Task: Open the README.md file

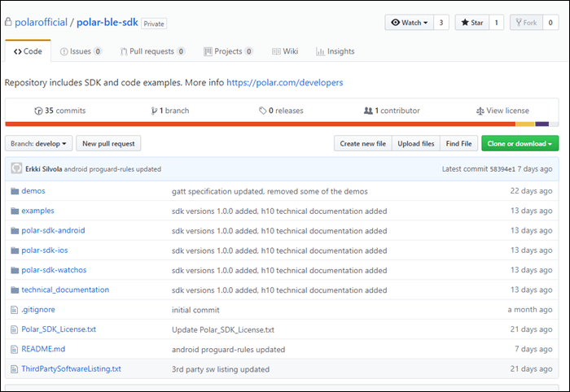Action: tap(43, 349)
